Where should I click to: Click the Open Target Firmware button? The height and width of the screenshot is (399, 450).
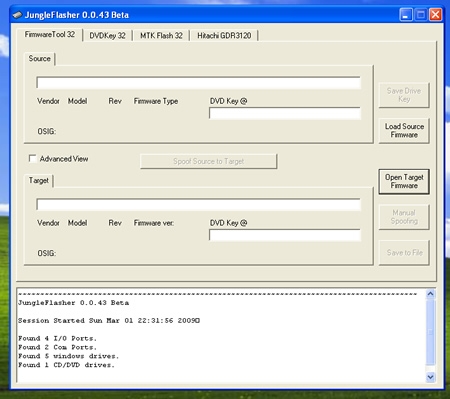coord(404,181)
